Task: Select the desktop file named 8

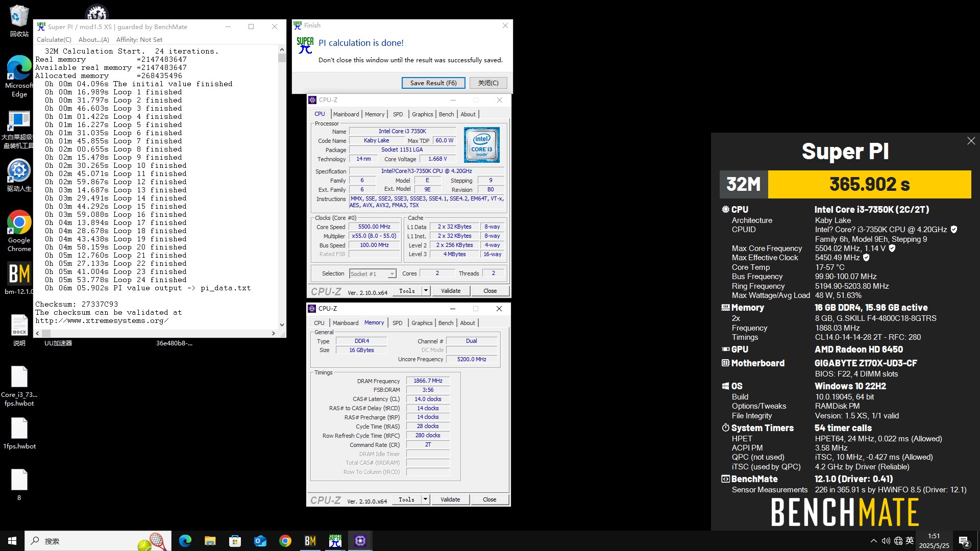Action: 19,485
